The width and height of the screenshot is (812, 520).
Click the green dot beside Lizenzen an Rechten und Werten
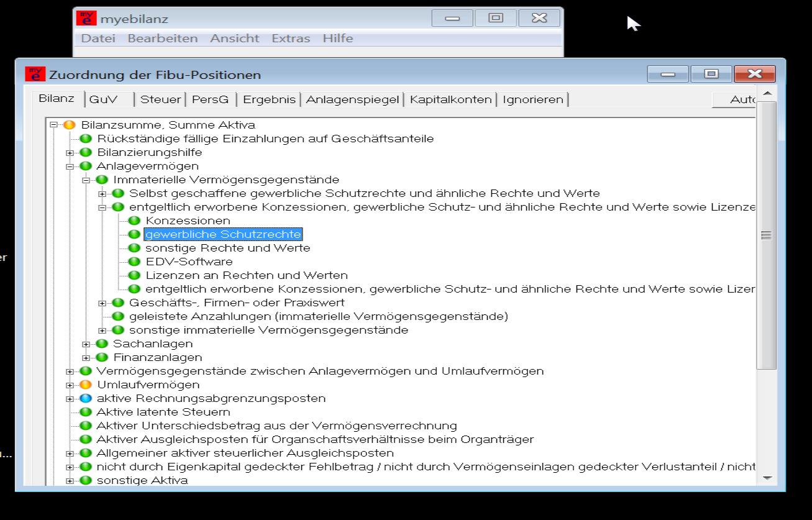(134, 275)
